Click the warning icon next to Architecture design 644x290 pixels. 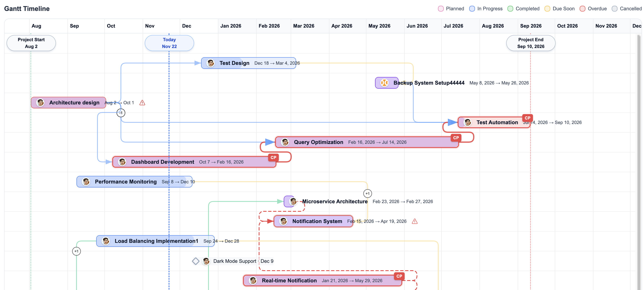pos(142,103)
